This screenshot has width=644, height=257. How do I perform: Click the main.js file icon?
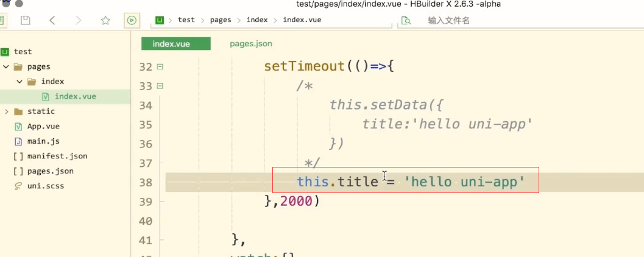[18, 141]
